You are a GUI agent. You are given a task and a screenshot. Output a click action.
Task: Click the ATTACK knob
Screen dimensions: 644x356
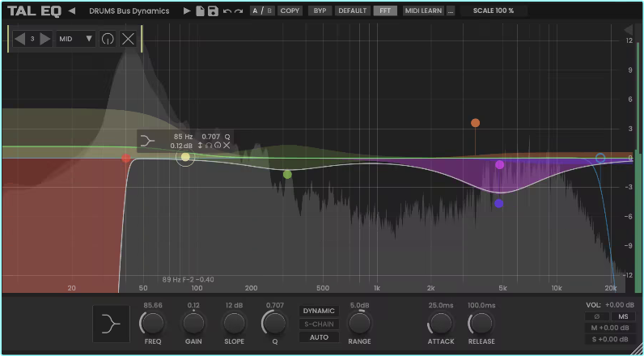441,324
